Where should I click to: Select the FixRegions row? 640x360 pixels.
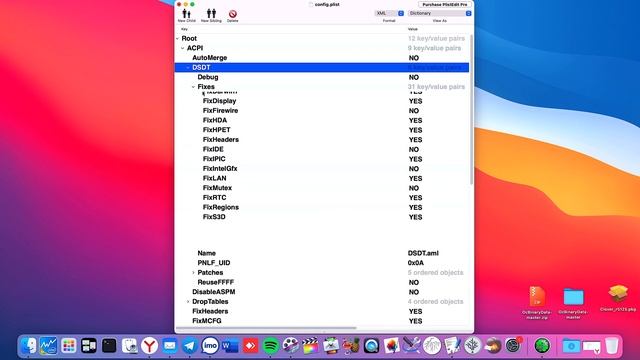coord(322,207)
